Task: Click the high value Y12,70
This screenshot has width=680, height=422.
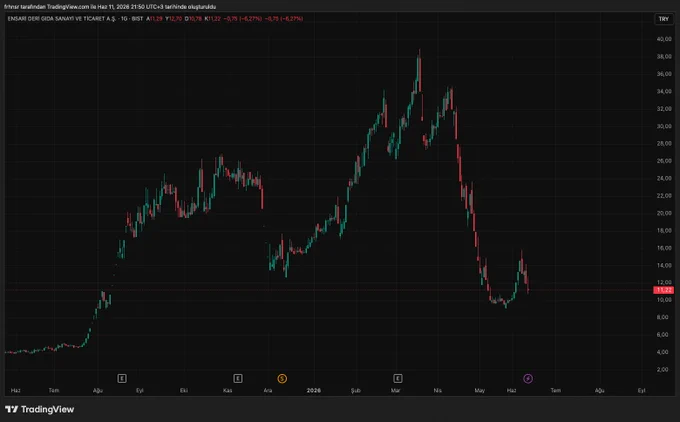Action: tap(174, 19)
